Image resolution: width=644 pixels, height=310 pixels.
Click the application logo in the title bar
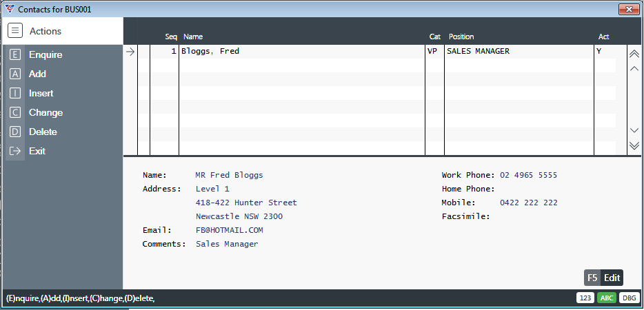click(x=10, y=9)
